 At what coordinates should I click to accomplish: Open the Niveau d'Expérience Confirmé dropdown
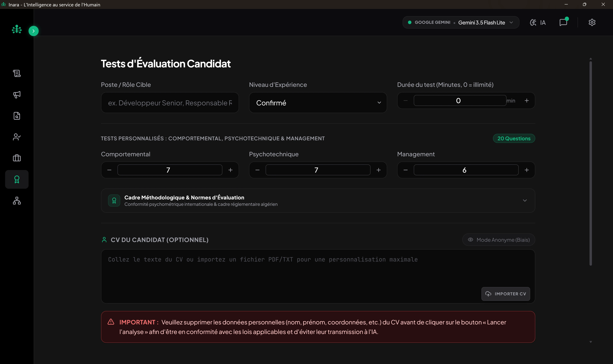coord(318,102)
